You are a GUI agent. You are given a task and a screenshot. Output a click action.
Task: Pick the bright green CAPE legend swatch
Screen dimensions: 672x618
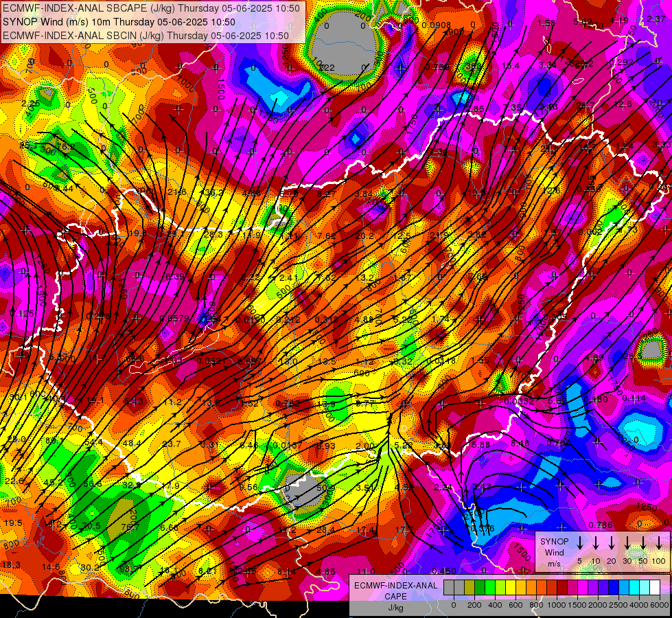pyautogui.click(x=490, y=588)
